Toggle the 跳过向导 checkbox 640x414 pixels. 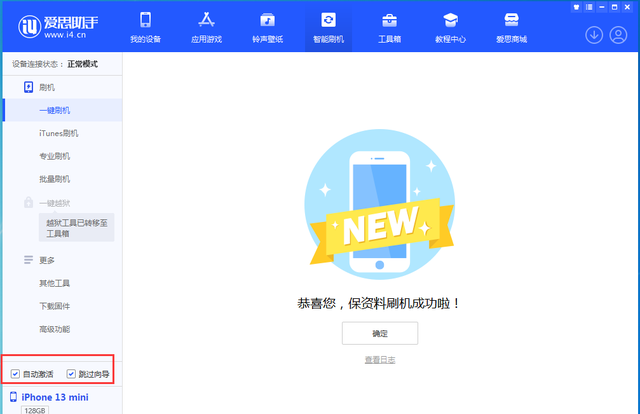click(x=71, y=374)
